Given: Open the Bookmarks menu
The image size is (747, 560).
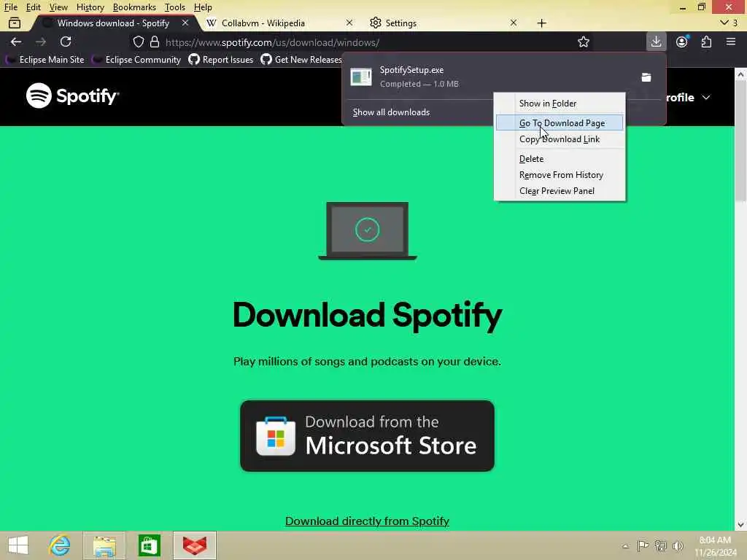Looking at the screenshot, I should coord(134,7).
